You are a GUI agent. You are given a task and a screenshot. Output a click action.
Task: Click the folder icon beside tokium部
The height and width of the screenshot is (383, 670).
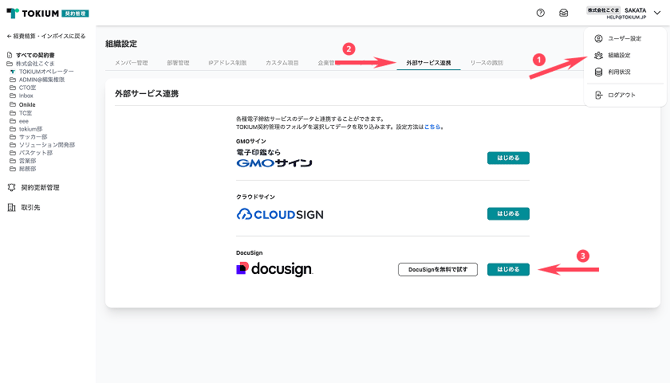pos(12,129)
